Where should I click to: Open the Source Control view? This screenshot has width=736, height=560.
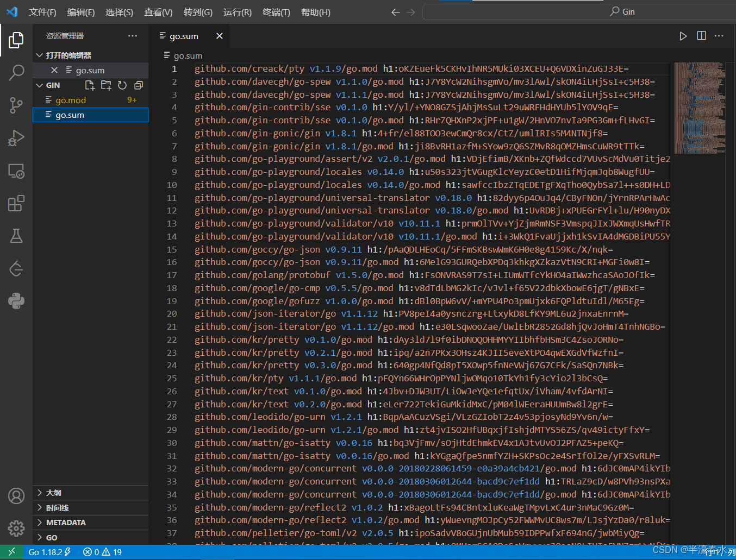coord(16,105)
